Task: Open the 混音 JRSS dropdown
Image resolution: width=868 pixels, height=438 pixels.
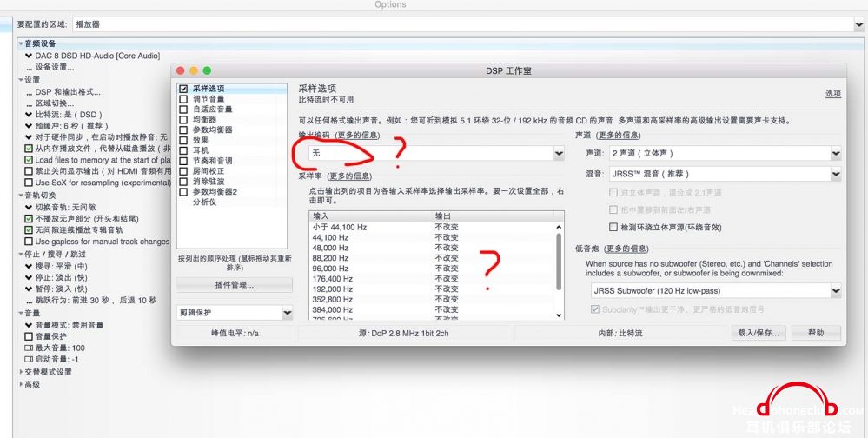Action: click(x=726, y=174)
